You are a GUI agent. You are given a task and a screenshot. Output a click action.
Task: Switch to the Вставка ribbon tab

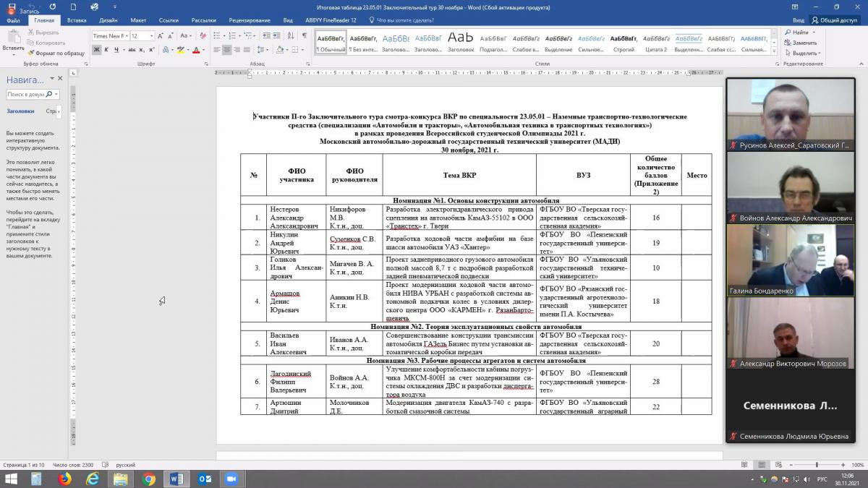coord(77,20)
